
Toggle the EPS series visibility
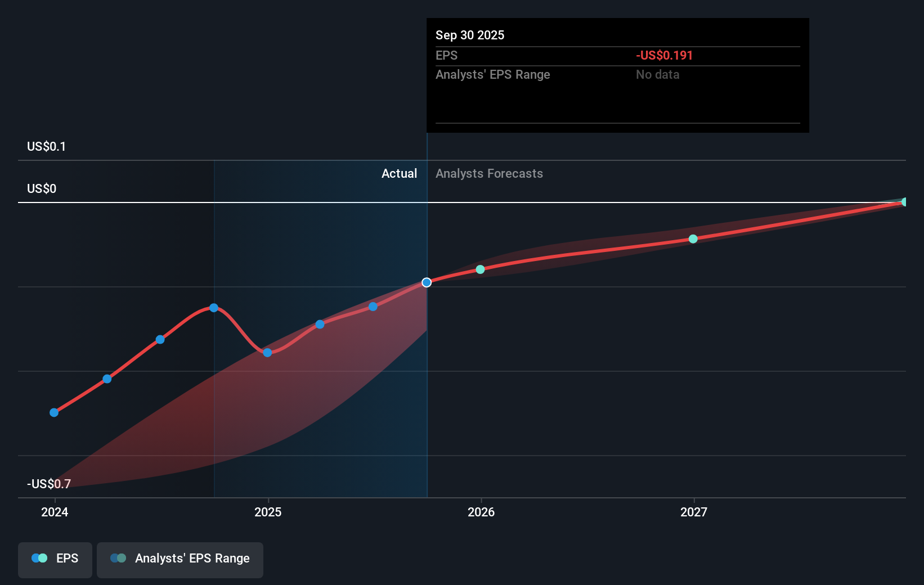pos(55,560)
